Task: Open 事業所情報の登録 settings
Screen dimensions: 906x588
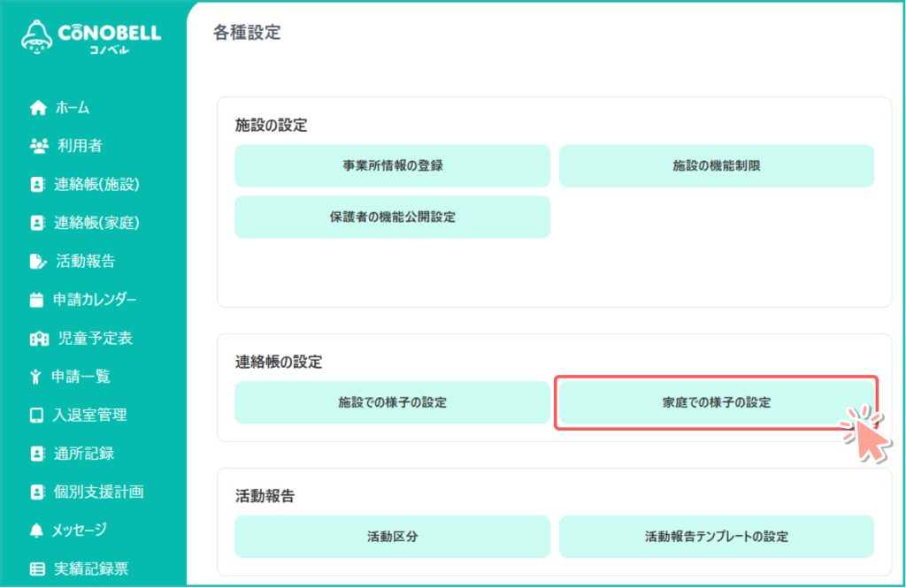Action: pyautogui.click(x=392, y=166)
